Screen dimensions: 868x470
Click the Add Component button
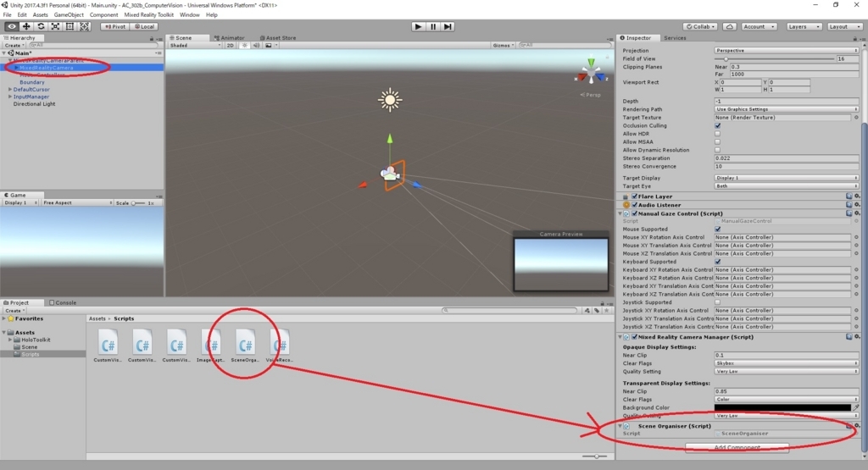(737, 448)
